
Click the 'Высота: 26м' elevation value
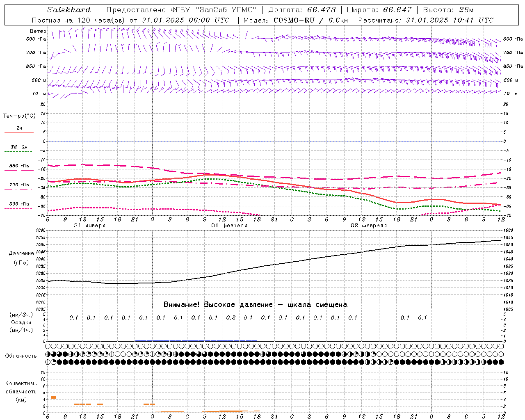(448, 10)
